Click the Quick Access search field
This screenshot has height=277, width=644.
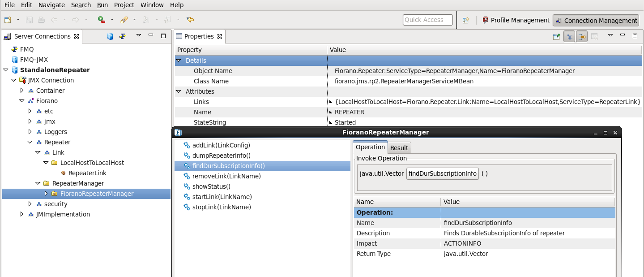click(x=427, y=20)
